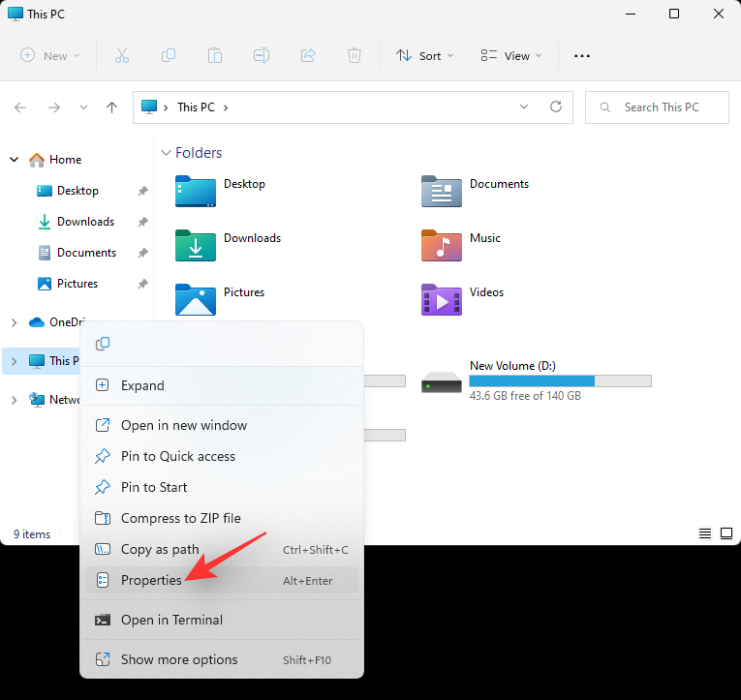Open the View dropdown menu

[511, 56]
